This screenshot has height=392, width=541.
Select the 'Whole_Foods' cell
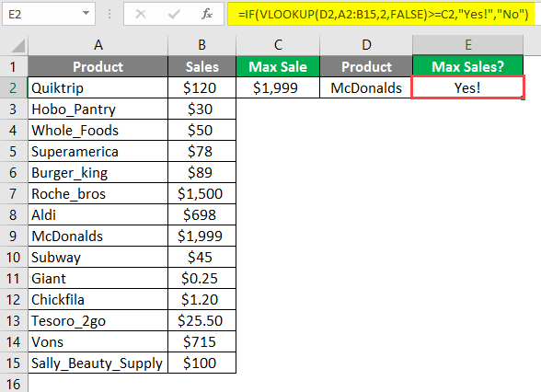click(98, 130)
